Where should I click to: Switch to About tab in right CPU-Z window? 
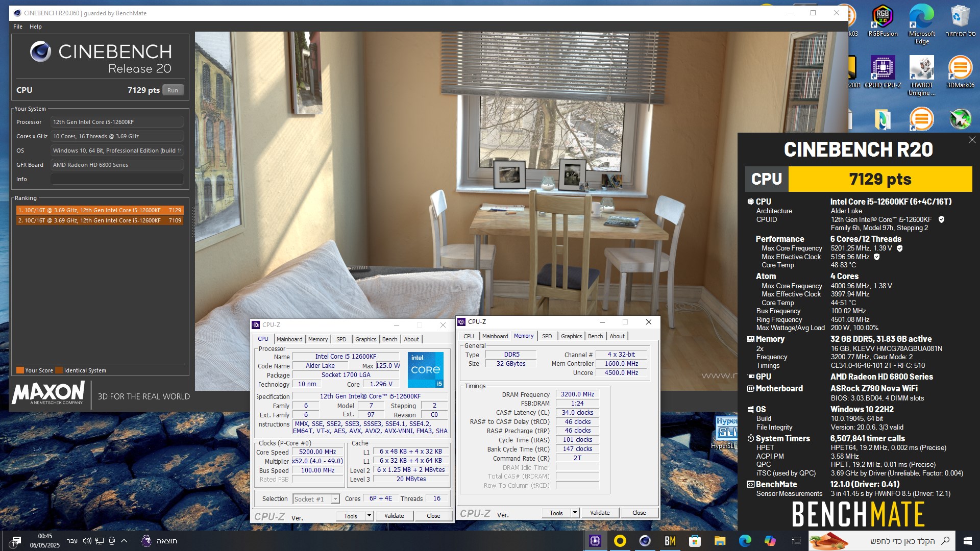pyautogui.click(x=617, y=336)
